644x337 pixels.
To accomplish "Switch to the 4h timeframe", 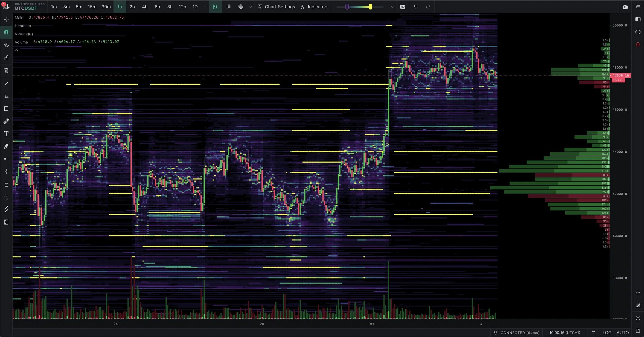I will (145, 7).
